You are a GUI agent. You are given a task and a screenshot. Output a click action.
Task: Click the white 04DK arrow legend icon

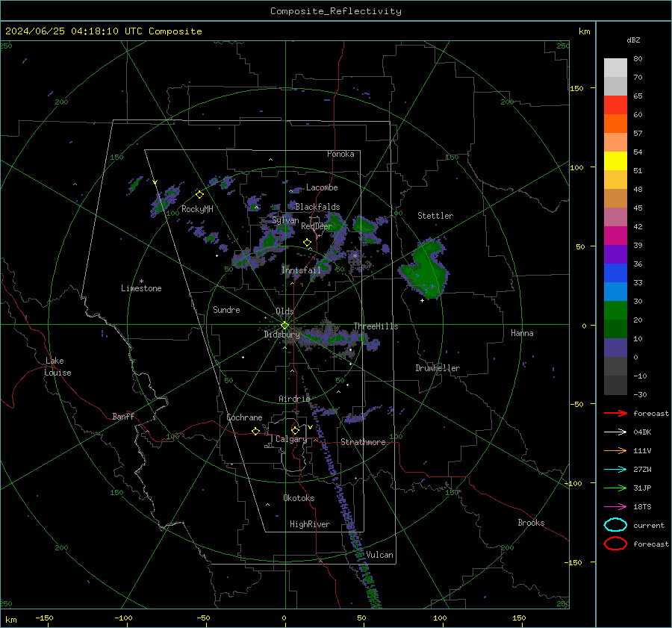[615, 432]
